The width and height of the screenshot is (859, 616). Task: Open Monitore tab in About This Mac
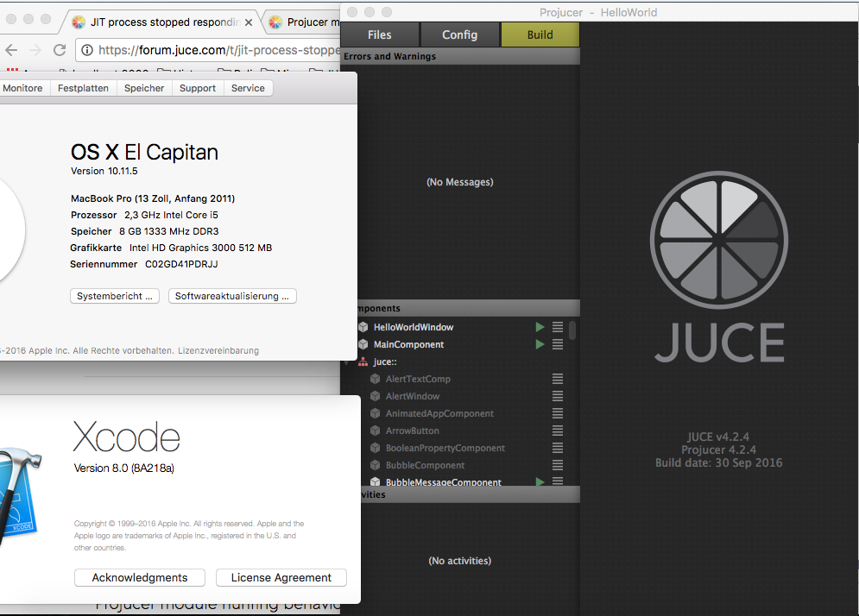(x=22, y=88)
